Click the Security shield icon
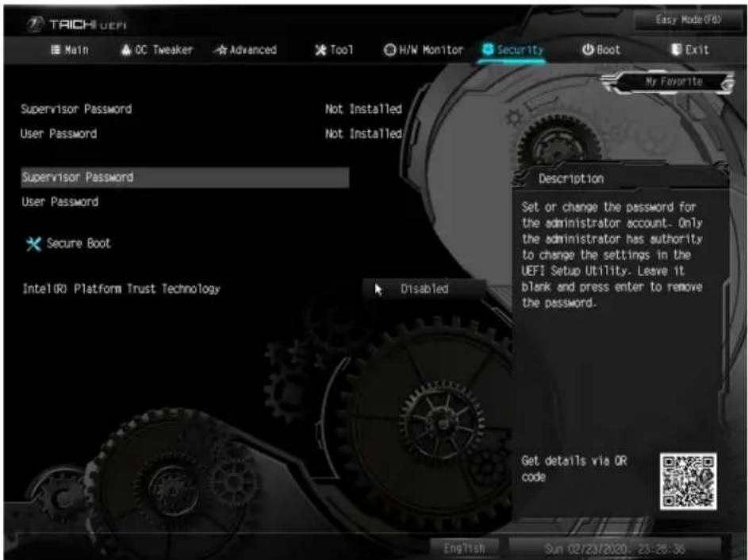Screen dimensions: 748x560 (488, 49)
